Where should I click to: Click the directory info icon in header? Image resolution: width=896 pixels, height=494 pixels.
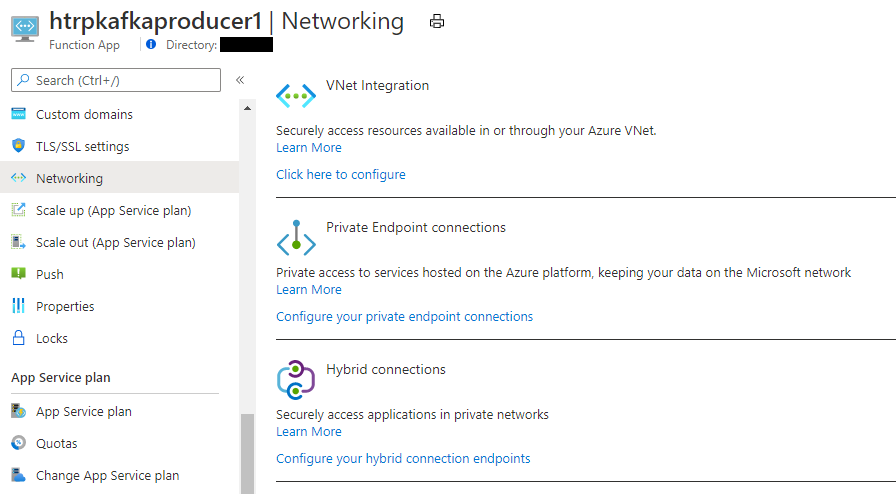point(151,44)
